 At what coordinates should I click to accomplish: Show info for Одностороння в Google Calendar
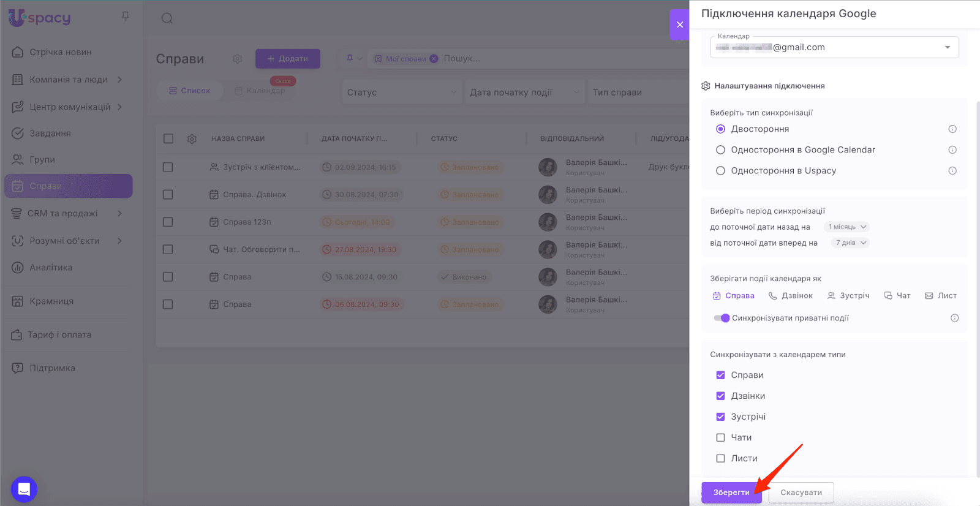click(952, 150)
